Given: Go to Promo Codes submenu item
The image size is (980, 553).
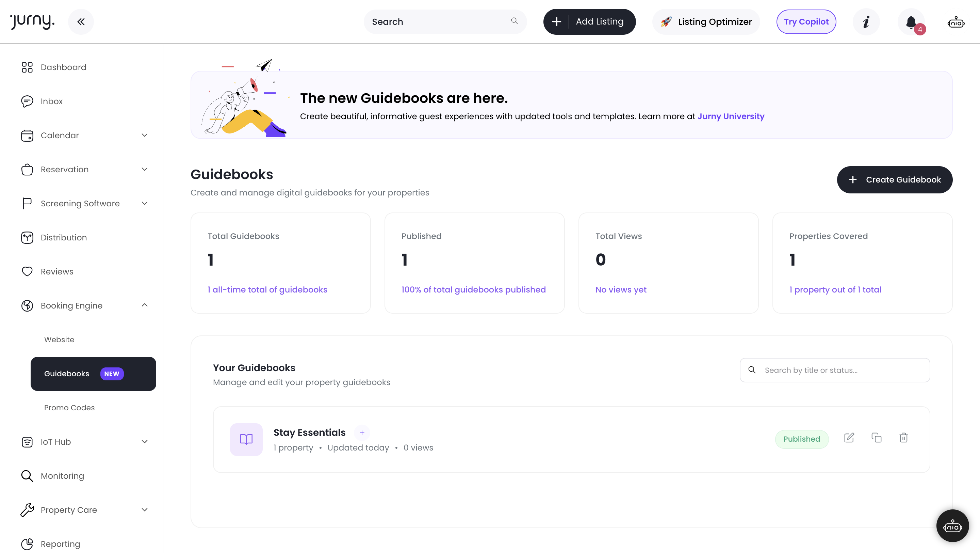Looking at the screenshot, I should (69, 408).
